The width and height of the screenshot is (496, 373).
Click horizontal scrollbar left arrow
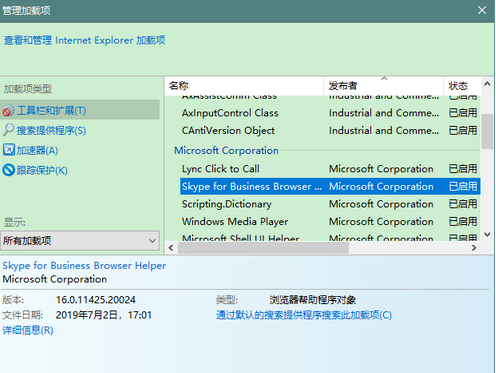[171, 248]
